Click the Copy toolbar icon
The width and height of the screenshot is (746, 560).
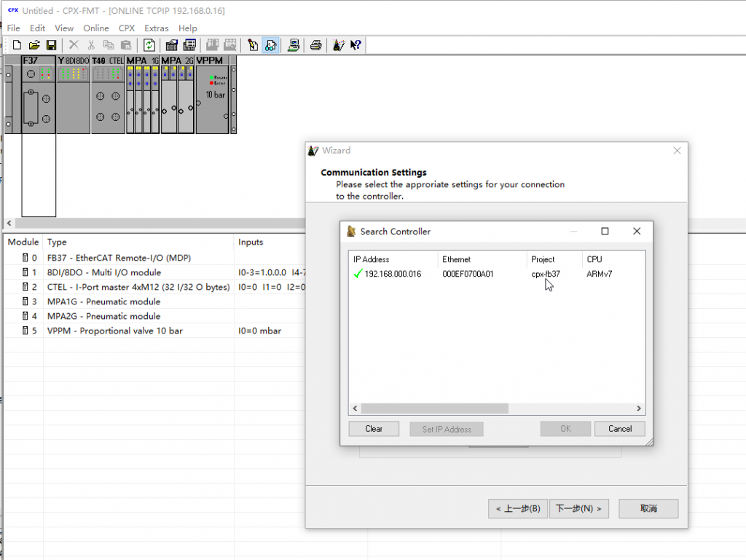coord(109,45)
